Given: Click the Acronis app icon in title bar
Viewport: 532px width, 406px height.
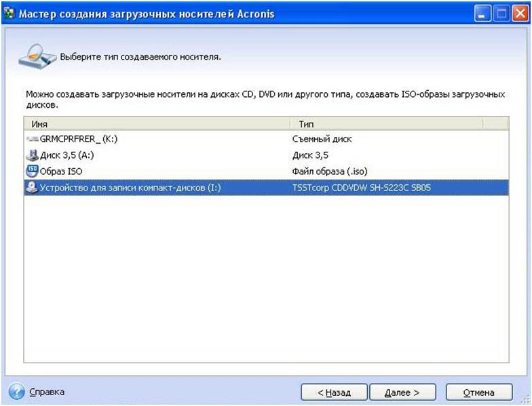Looking at the screenshot, I should click(x=9, y=14).
